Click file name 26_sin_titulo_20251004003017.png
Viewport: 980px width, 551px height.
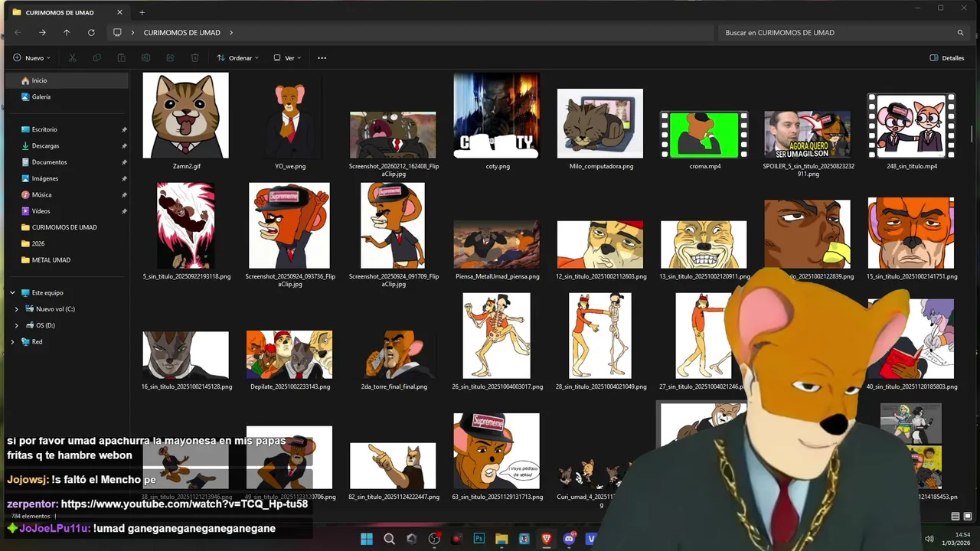pos(497,386)
